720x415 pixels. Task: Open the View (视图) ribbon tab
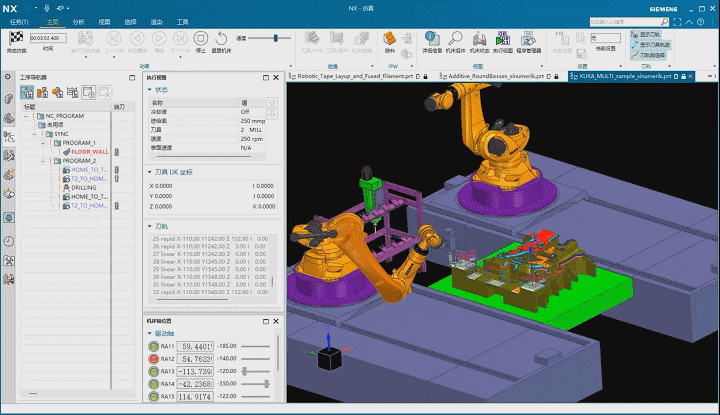point(104,22)
